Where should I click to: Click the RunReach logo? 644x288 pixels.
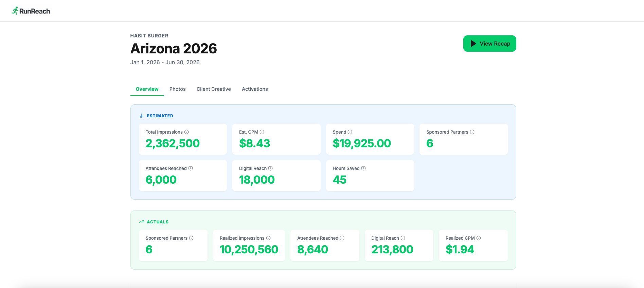pyautogui.click(x=31, y=11)
